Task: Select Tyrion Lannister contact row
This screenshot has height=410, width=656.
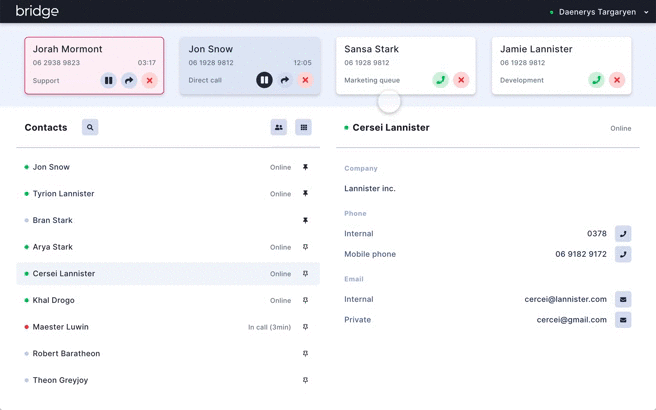Action: coord(168,194)
